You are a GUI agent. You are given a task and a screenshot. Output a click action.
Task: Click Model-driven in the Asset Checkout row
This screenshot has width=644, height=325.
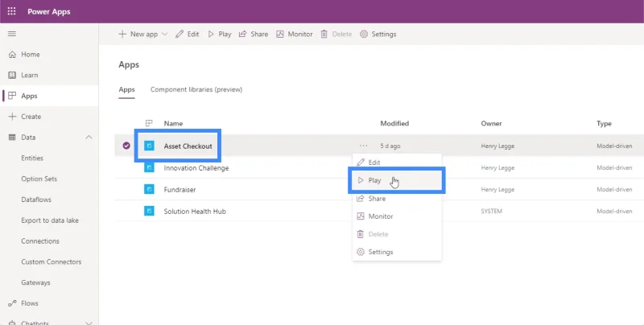[x=614, y=146]
